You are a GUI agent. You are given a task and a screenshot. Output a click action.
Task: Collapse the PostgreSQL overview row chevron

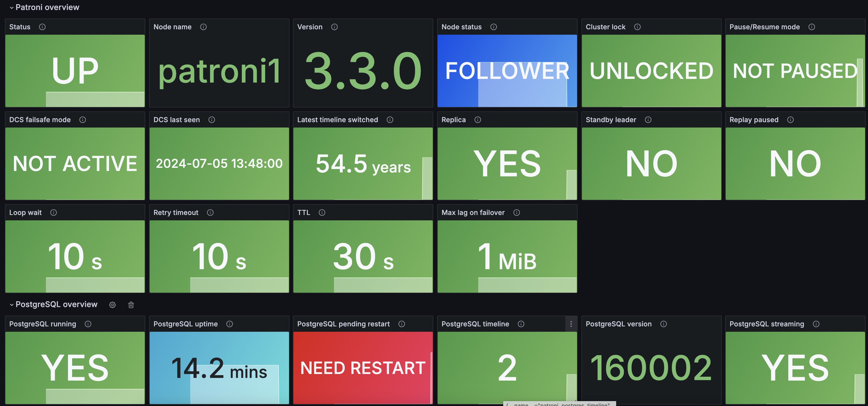[11, 305]
